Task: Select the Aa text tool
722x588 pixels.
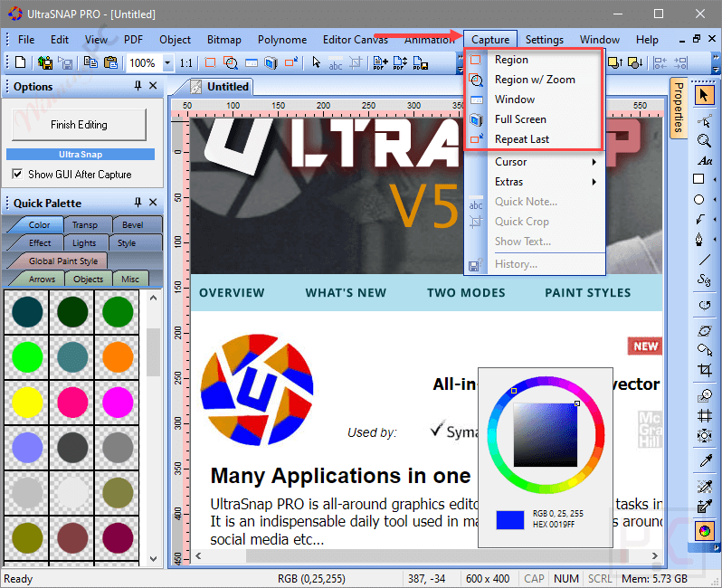Action: coord(705,161)
